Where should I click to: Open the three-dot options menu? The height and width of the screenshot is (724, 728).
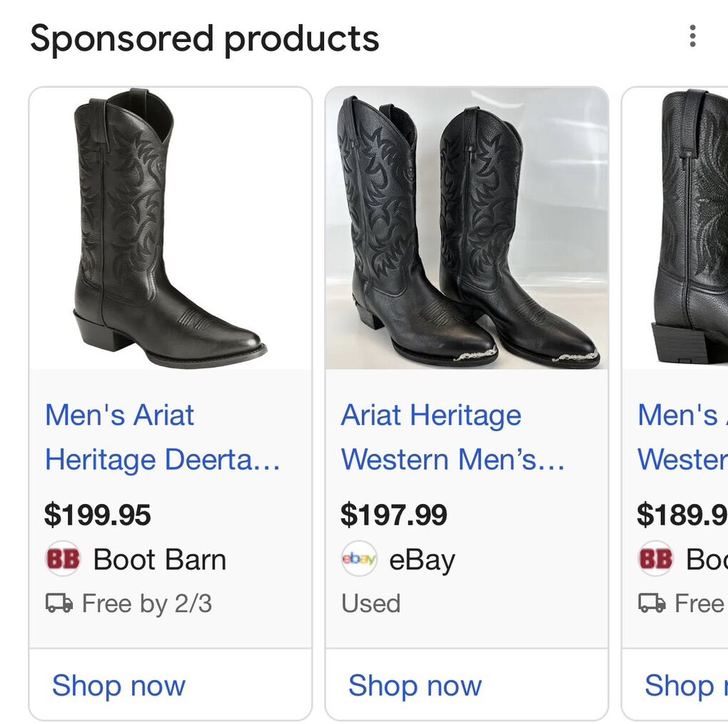pyautogui.click(x=692, y=36)
